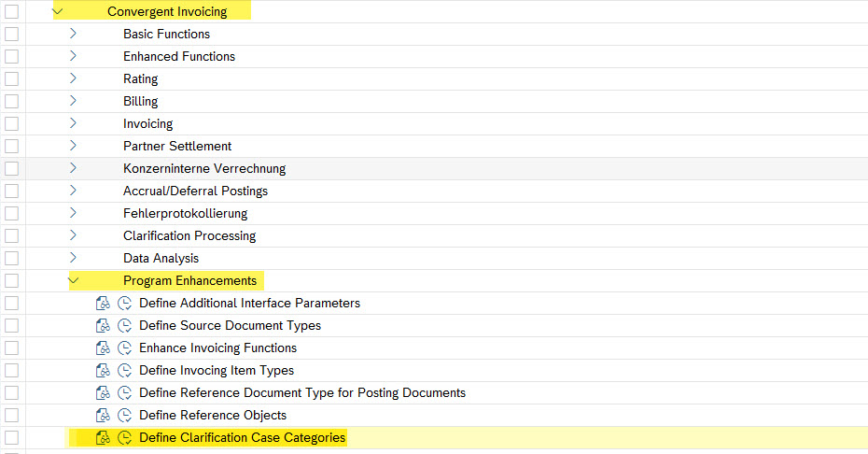Run execute icon for Define Clarification Case Categories

(126, 437)
